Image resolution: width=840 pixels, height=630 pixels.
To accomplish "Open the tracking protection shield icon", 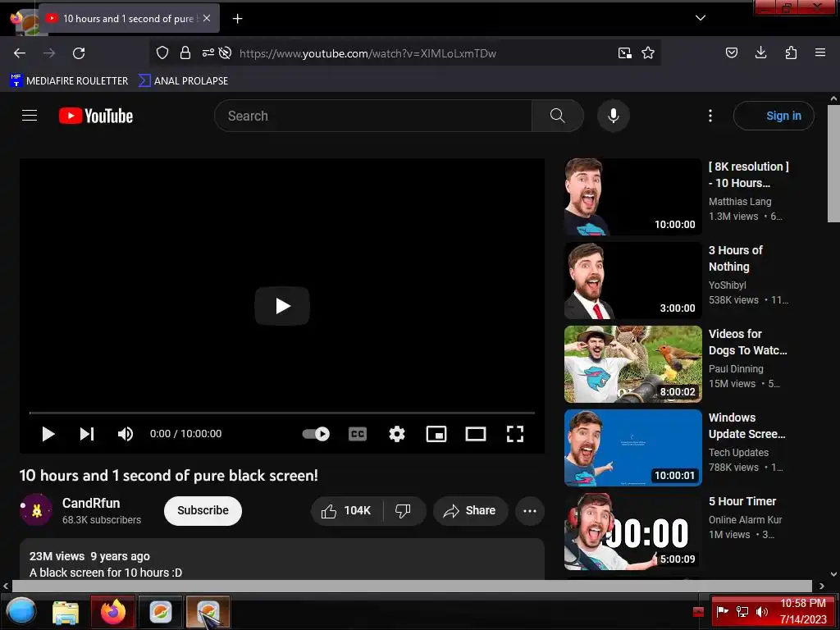I will click(x=162, y=52).
